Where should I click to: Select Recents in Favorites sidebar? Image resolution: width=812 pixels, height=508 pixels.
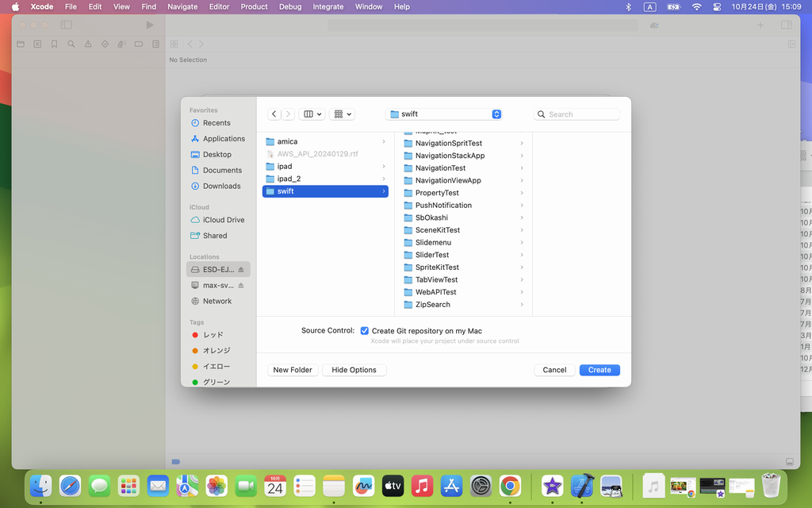coord(216,123)
